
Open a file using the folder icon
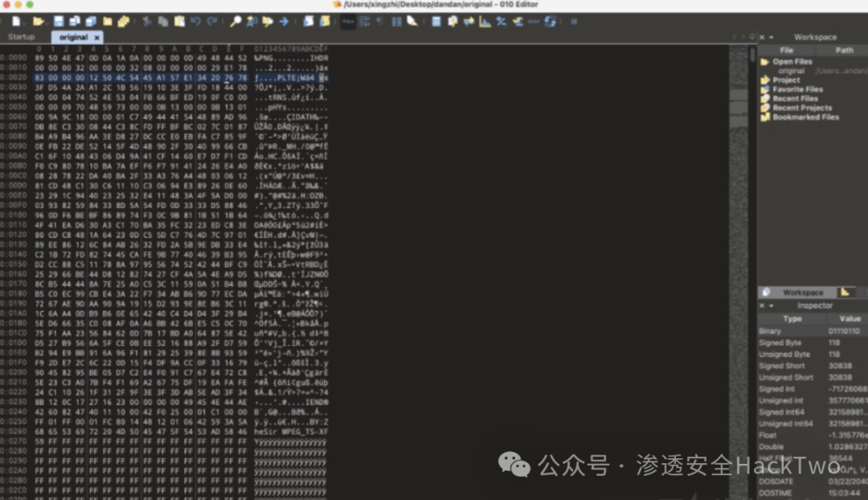[38, 22]
